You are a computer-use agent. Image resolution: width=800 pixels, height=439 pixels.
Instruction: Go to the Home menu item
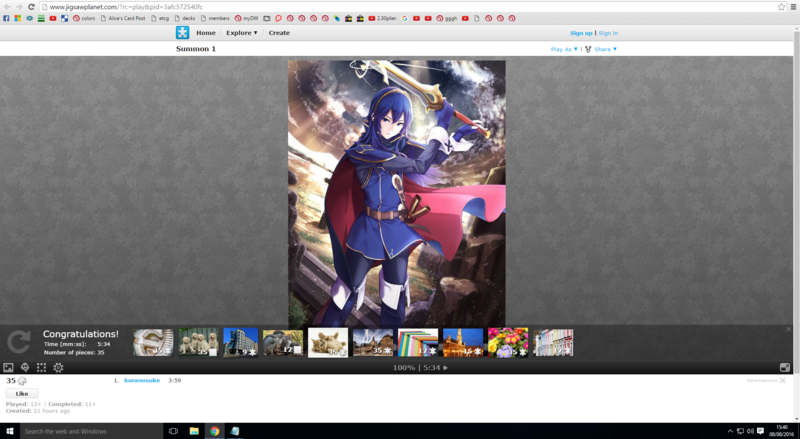click(206, 33)
